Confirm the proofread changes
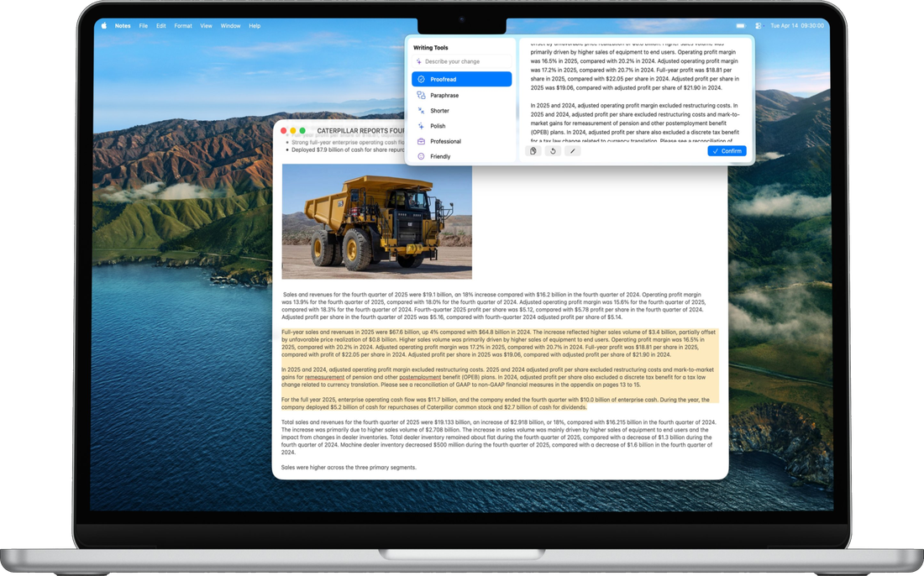 [x=727, y=151]
